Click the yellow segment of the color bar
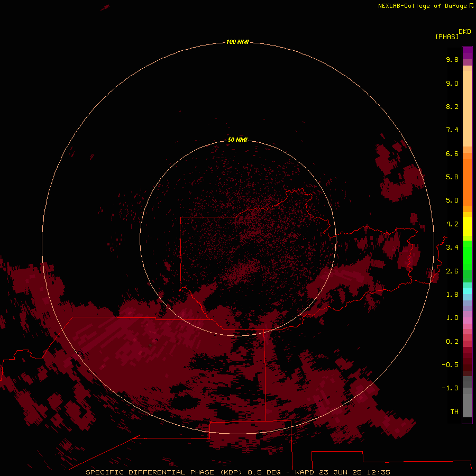Image resolution: width=476 pixels, height=476 pixels. pyautogui.click(x=467, y=226)
